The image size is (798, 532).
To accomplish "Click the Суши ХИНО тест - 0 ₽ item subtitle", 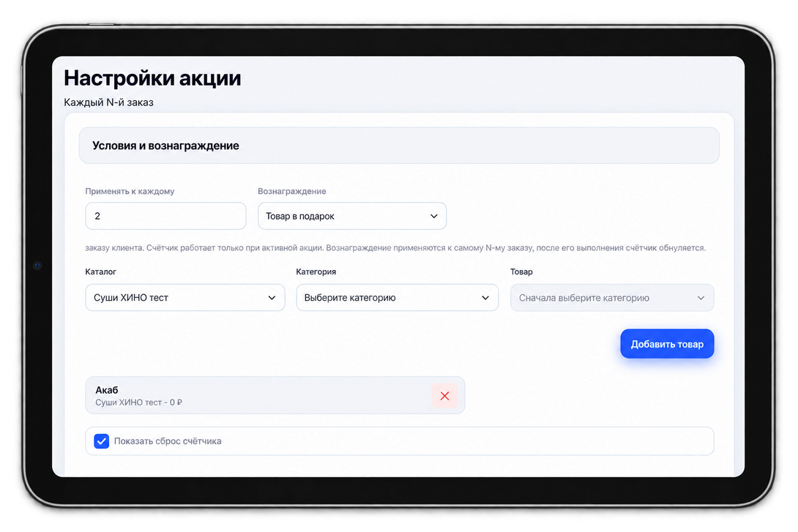I will [138, 402].
